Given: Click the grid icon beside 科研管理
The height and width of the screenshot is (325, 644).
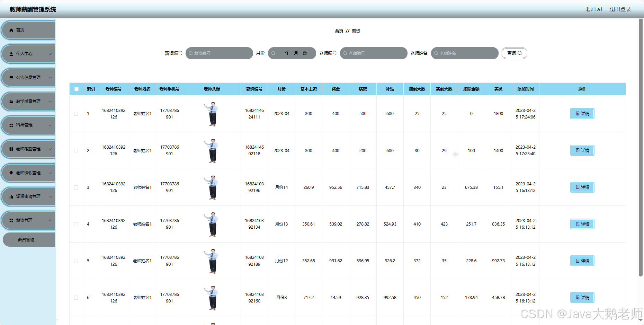Looking at the screenshot, I should 11,125.
